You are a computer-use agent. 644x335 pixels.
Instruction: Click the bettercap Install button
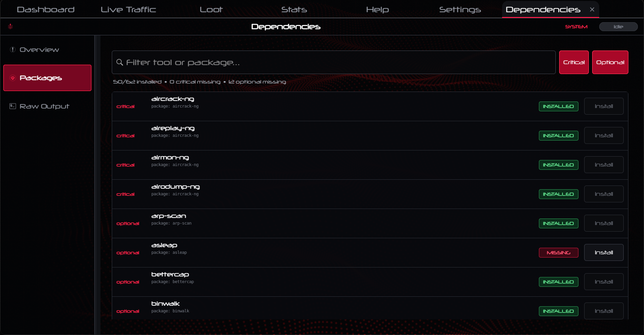[x=604, y=282]
